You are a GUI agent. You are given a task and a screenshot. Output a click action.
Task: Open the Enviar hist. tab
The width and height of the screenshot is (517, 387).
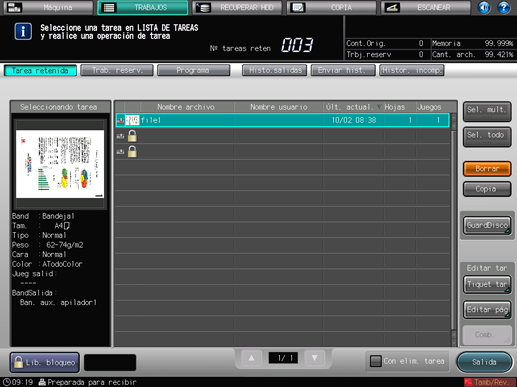point(343,70)
